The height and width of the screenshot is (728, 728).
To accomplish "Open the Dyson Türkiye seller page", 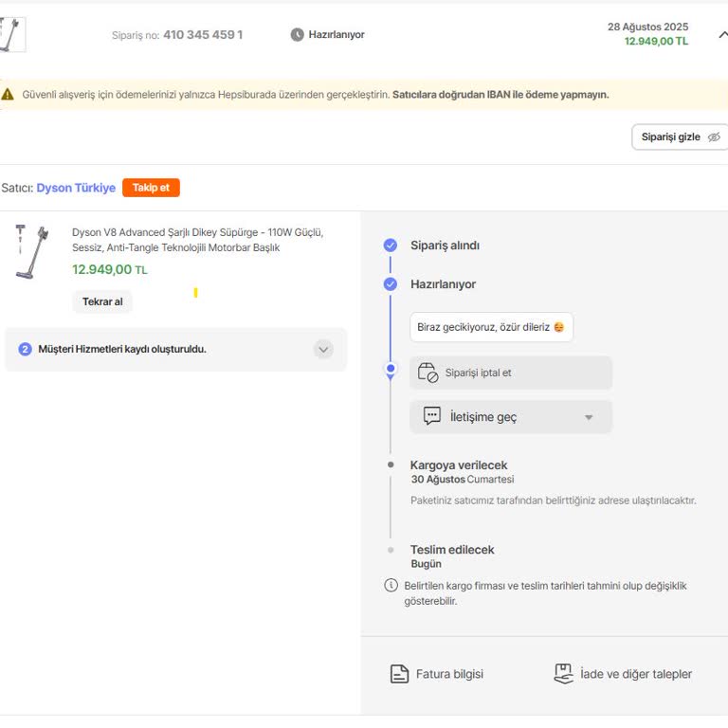I will (x=76, y=188).
